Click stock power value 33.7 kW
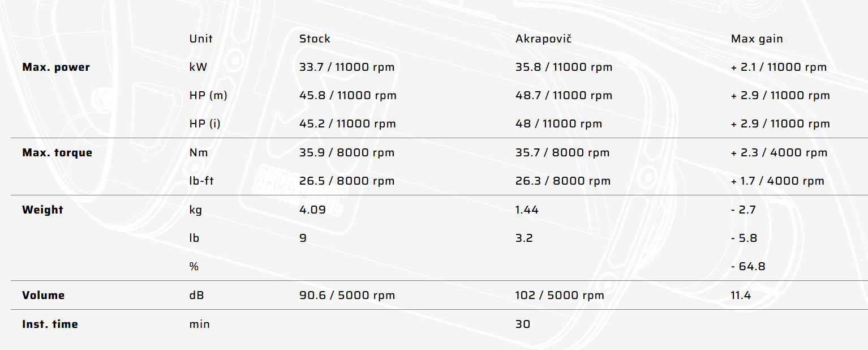The image size is (868, 350). pos(347,67)
